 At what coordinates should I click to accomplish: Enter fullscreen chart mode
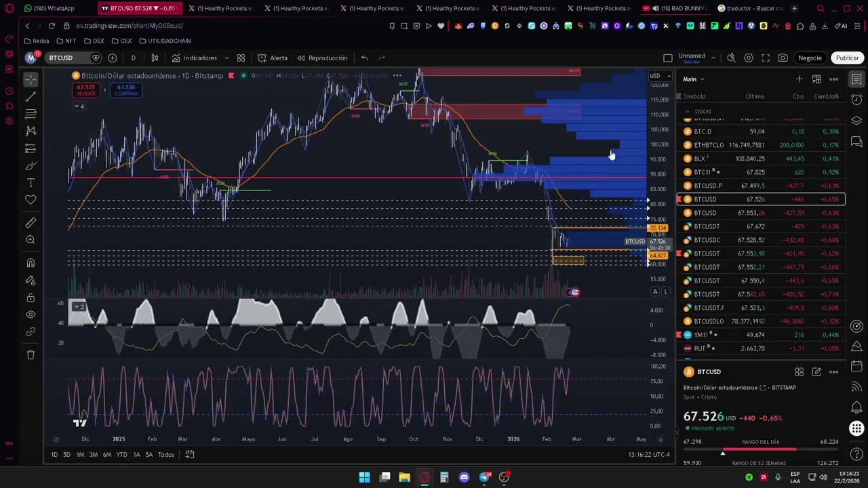tap(766, 58)
